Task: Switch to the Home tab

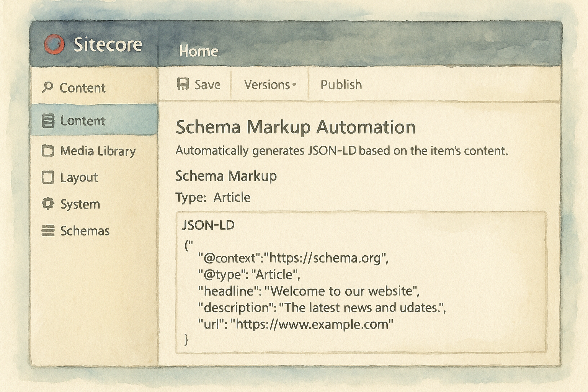Action: [199, 51]
